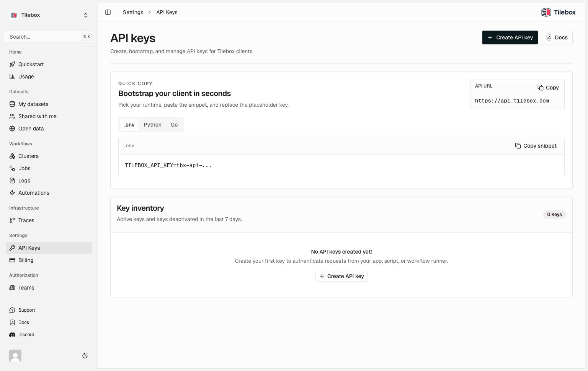Open Docs link in sidebar footer
The height and width of the screenshot is (371, 588).
tap(49, 322)
